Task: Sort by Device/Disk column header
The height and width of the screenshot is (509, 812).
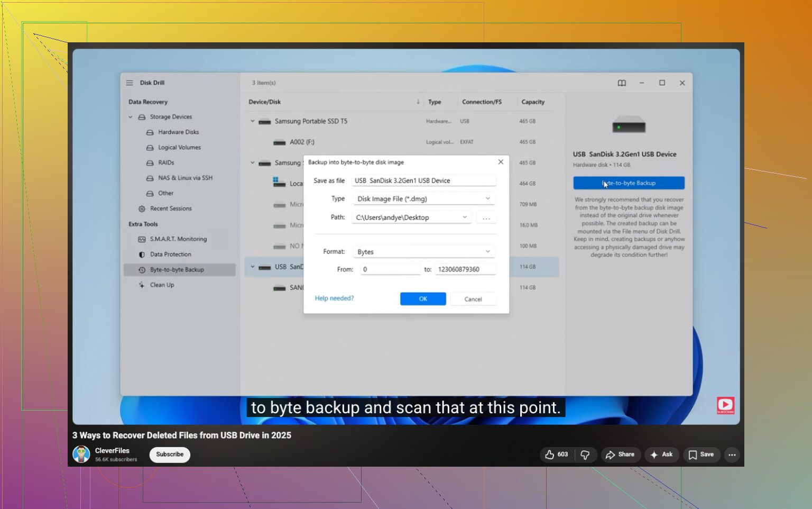Action: [265, 102]
